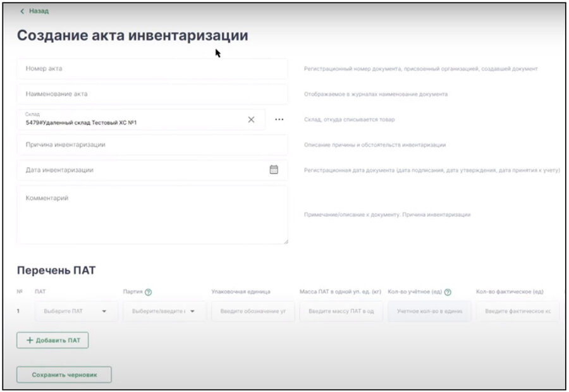Click the Добавить ПАТ button
Viewport: 569px width, 392px height.
pos(54,340)
